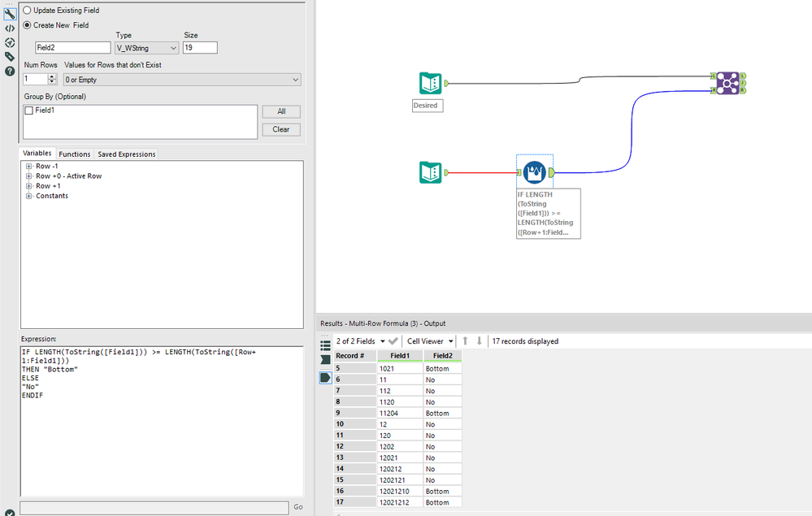Click the Field1 column header in Results
This screenshot has width=812, height=516.
click(x=400, y=356)
